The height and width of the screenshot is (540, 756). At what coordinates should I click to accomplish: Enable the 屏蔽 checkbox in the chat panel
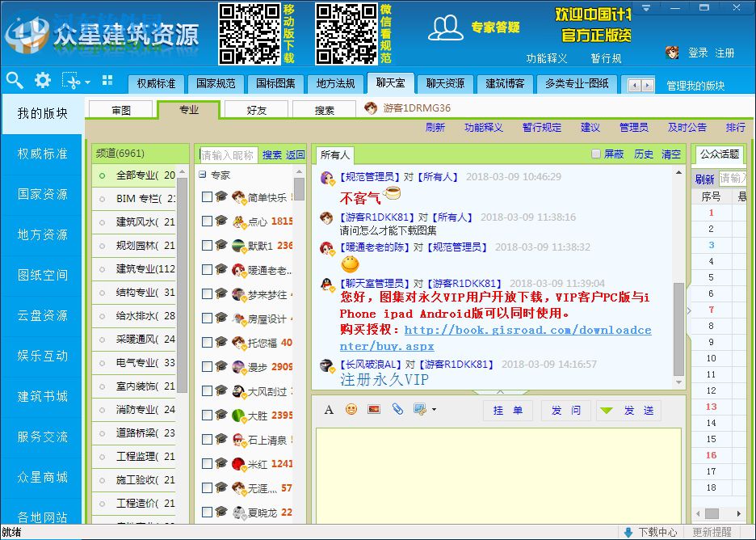click(594, 155)
